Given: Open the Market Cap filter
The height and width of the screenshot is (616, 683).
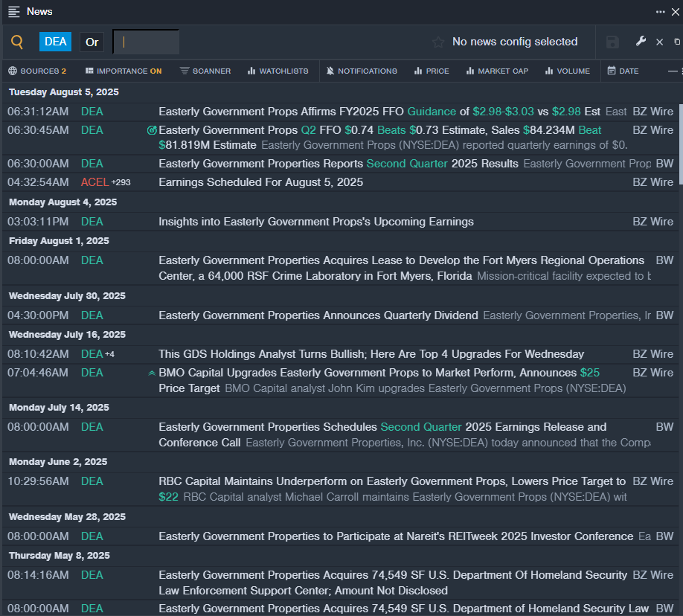Looking at the screenshot, I should 497,71.
